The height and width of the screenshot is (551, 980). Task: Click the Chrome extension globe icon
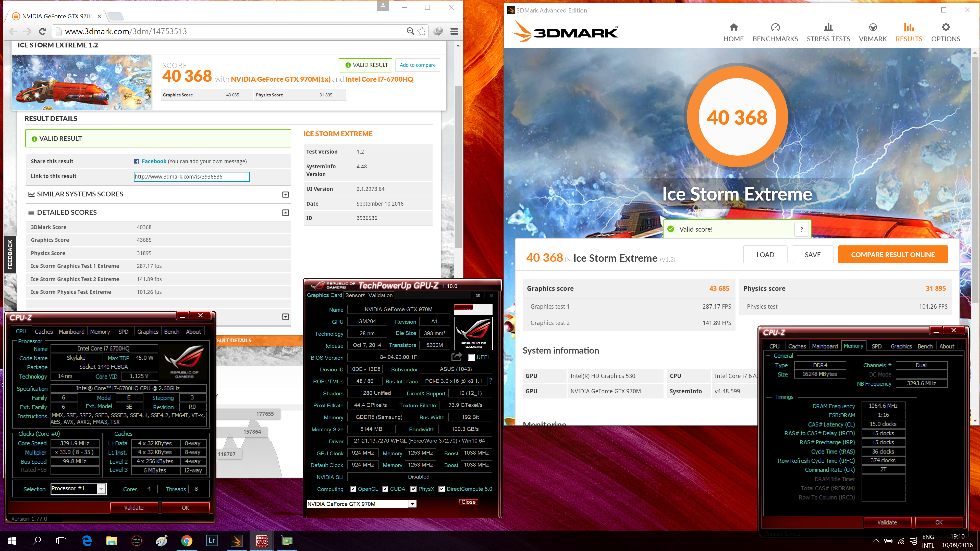438,31
